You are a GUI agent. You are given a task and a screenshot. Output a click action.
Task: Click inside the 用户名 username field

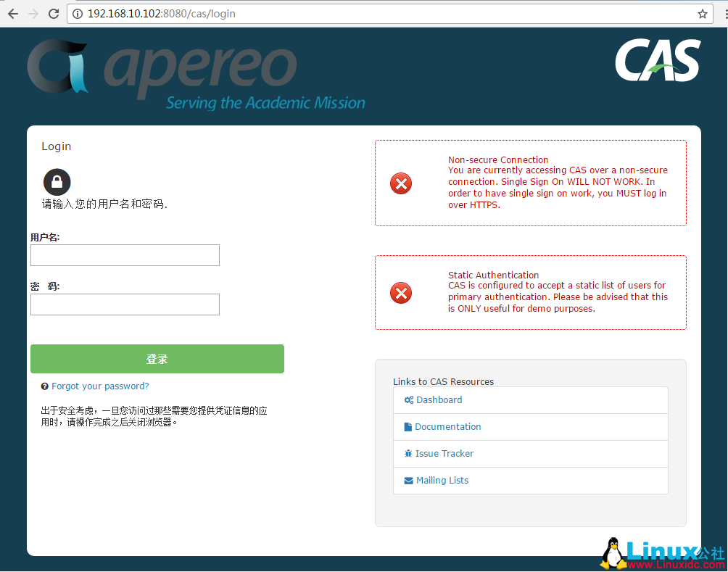click(x=124, y=255)
